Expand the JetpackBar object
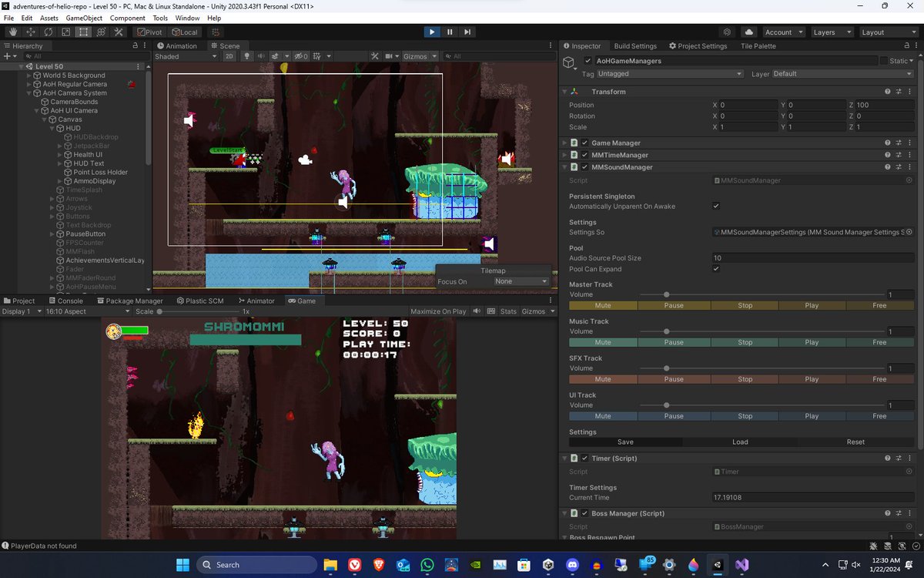The image size is (924, 578). [x=61, y=146]
